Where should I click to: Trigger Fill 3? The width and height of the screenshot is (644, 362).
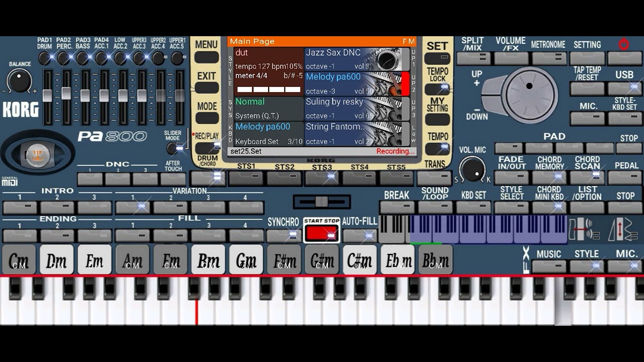point(208,235)
